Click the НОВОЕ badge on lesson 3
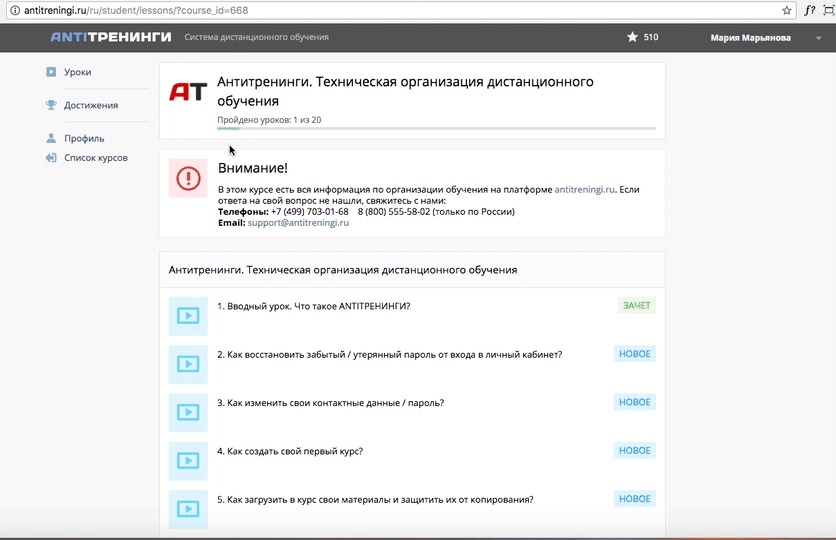Image resolution: width=836 pixels, height=540 pixels. [x=634, y=402]
